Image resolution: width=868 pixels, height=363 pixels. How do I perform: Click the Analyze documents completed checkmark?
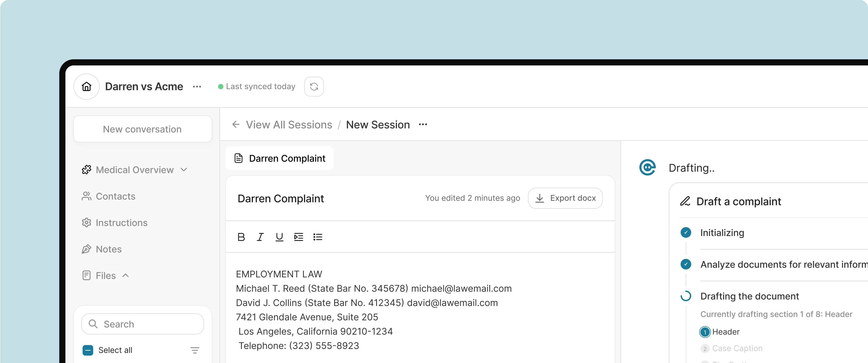(686, 264)
